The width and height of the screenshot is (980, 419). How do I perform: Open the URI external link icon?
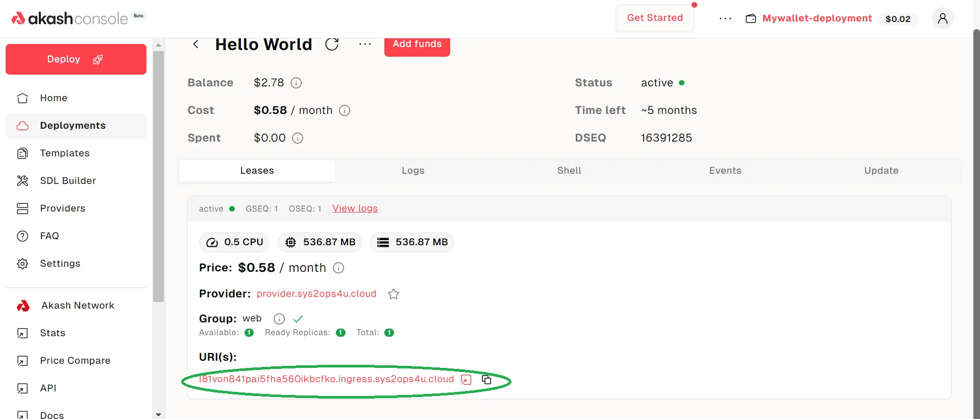[x=466, y=380]
